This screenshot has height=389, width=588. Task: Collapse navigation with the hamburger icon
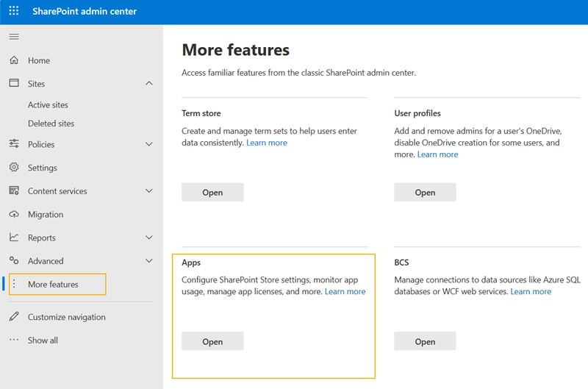click(14, 36)
